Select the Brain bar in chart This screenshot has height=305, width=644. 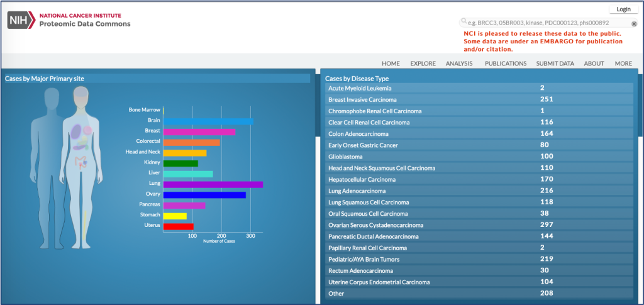coord(208,121)
